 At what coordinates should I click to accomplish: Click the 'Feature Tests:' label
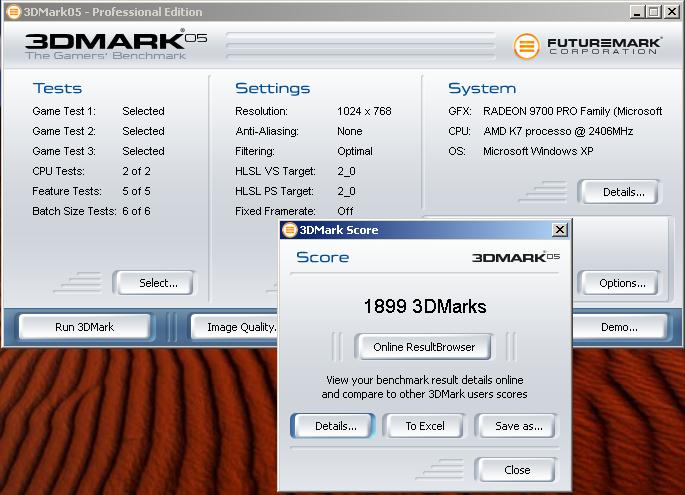[x=67, y=191]
